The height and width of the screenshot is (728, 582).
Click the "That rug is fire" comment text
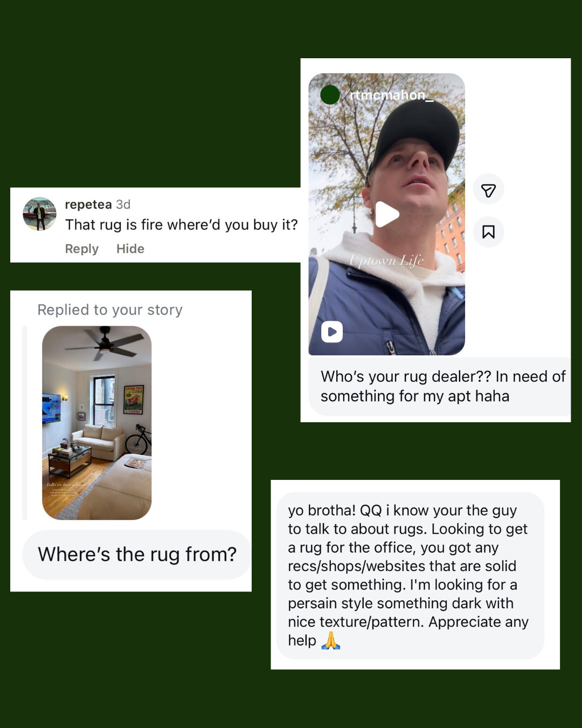[181, 225]
